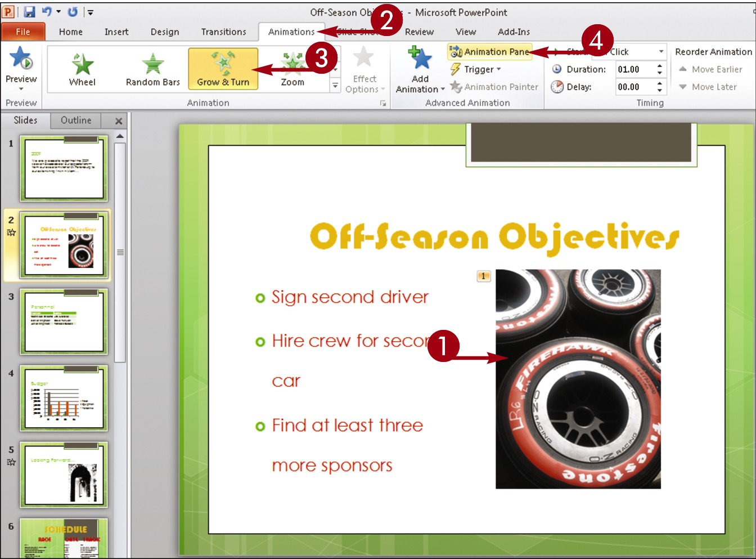Click the Delay value field
The height and width of the screenshot is (559, 756).
point(634,87)
